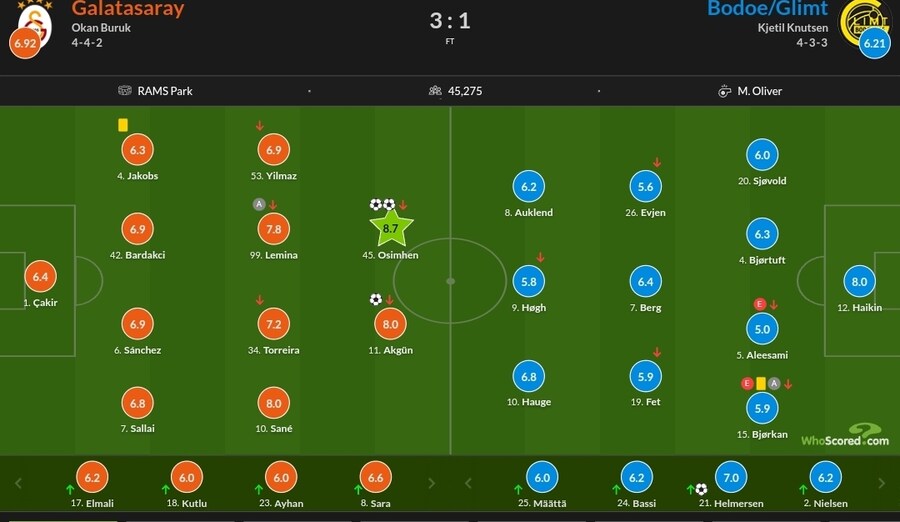Select Sané's 8.0 player marker
Screen dimensions: 900x522
coord(274,404)
